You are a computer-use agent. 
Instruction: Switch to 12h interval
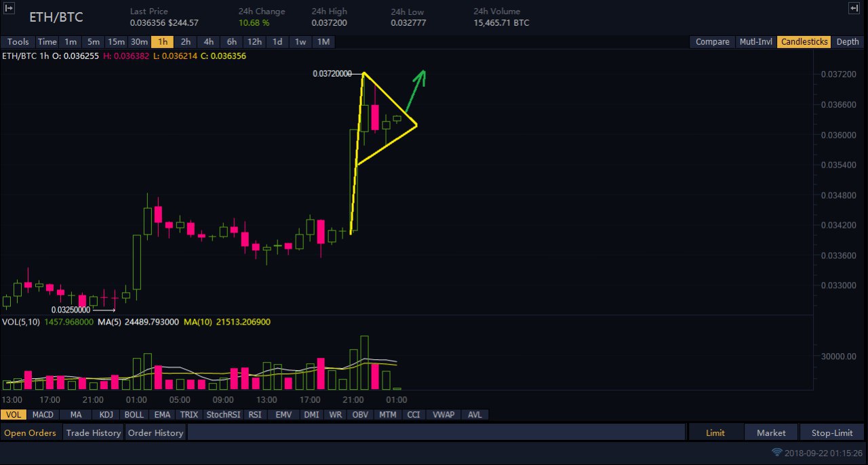point(254,41)
